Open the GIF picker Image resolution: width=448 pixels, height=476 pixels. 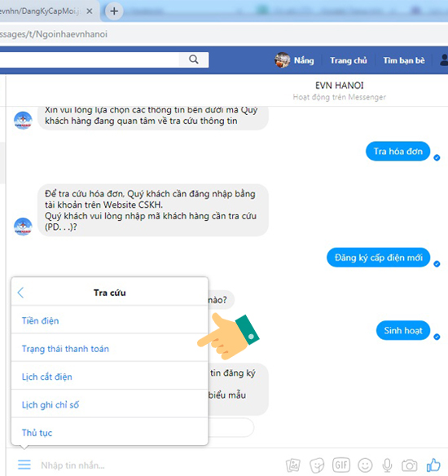(x=341, y=465)
